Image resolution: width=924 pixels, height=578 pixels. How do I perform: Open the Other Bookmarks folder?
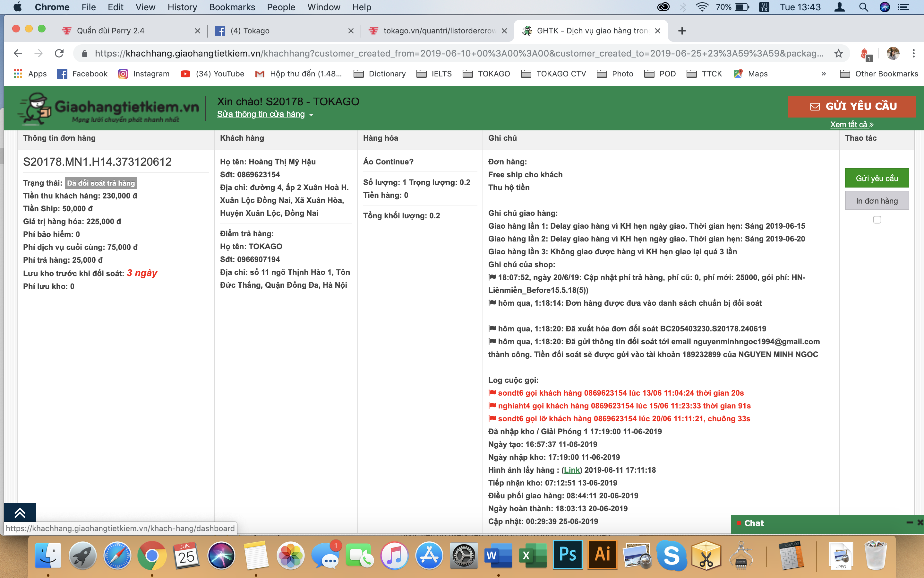[x=879, y=74]
